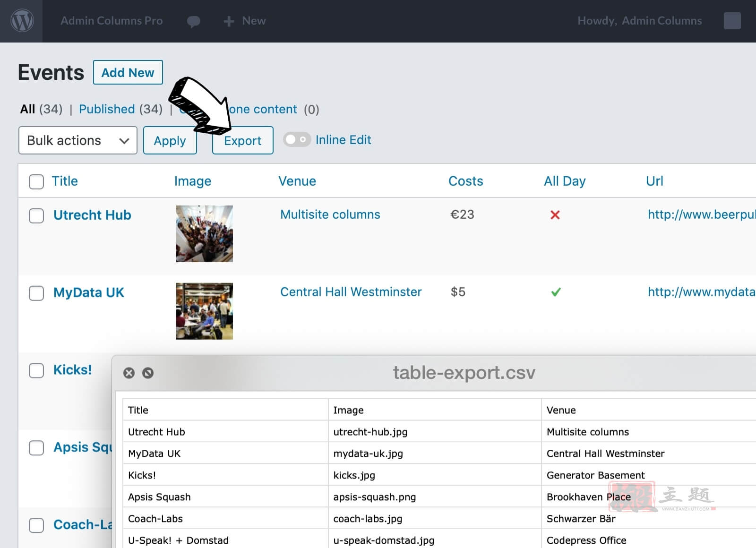The width and height of the screenshot is (756, 548).
Task: Open the Utrecht Hub event thumbnail
Action: pos(205,234)
